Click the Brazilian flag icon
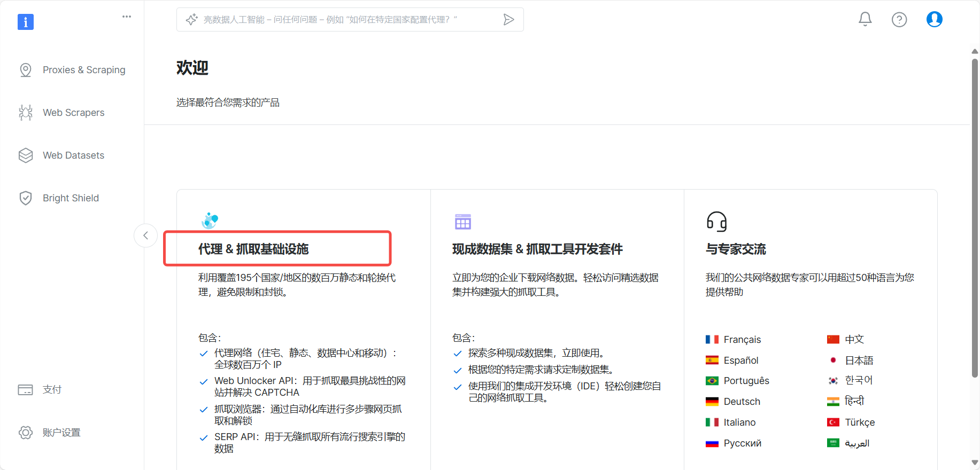This screenshot has width=980, height=470. tap(712, 381)
